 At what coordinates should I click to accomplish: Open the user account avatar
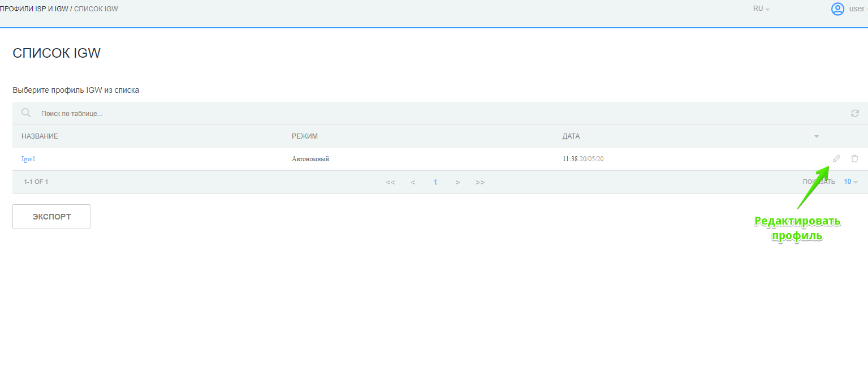[837, 9]
